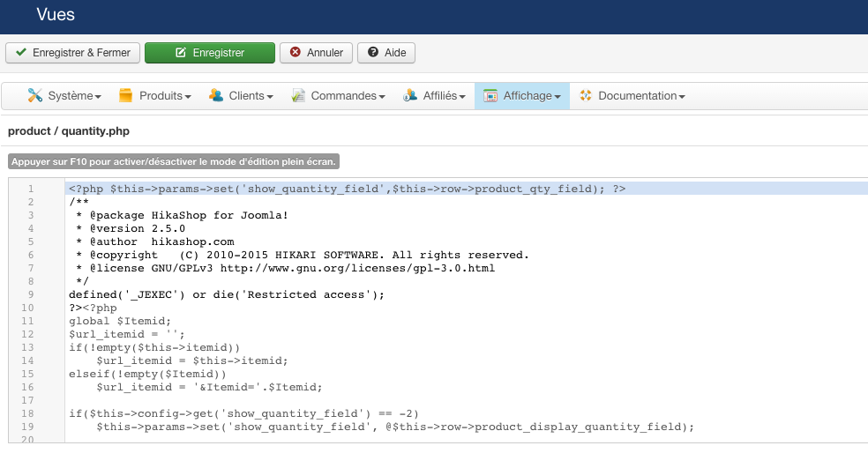Open the Aide help button
This screenshot has height=468, width=868.
click(386, 53)
